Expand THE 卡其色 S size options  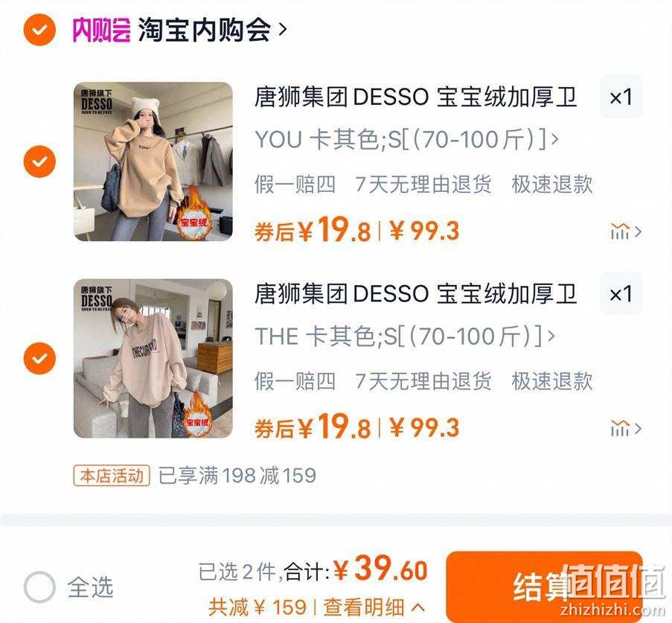click(x=405, y=336)
